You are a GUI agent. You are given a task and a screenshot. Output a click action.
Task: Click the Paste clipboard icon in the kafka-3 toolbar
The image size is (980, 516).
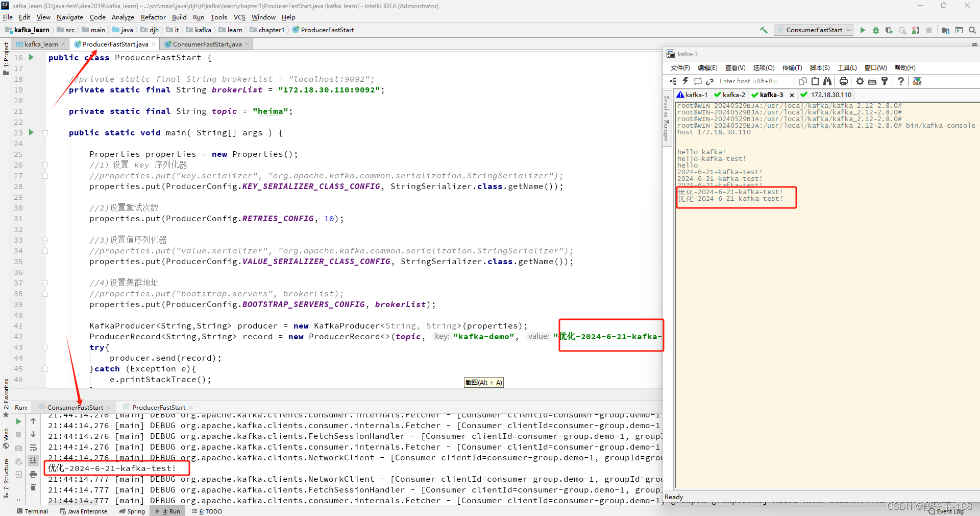coord(815,81)
